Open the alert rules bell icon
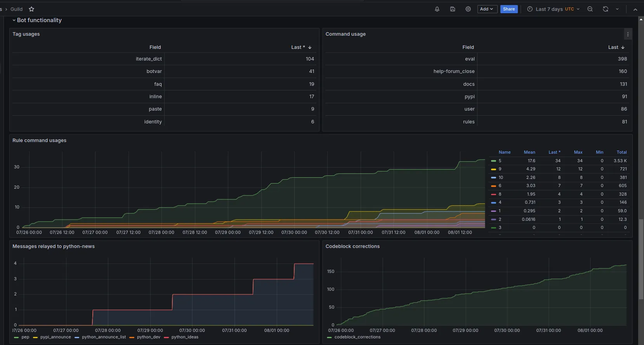The height and width of the screenshot is (345, 644). click(x=437, y=9)
